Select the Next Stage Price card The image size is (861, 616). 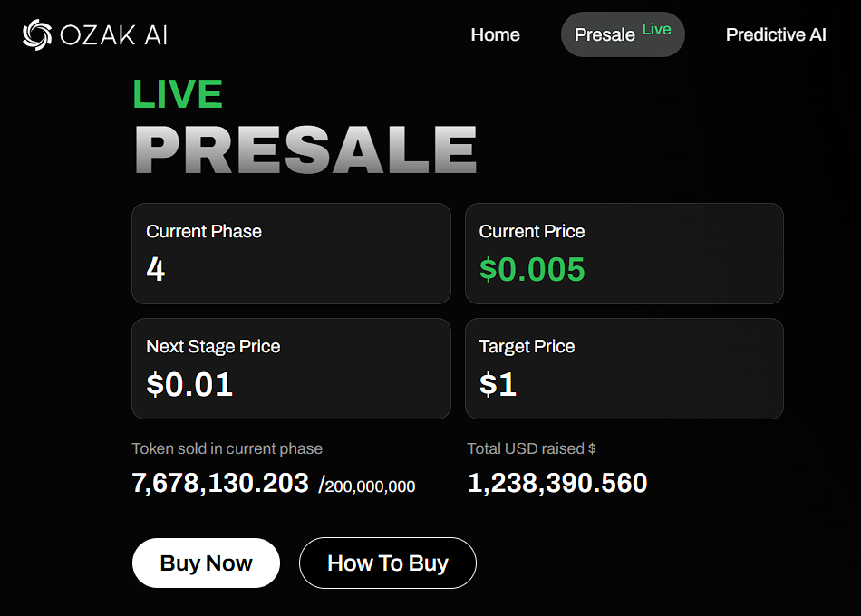pos(291,369)
